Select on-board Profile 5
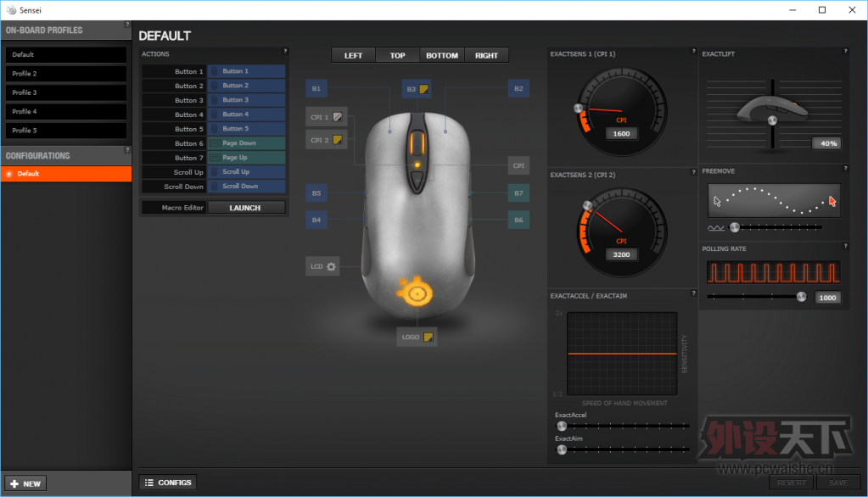The image size is (868, 497). pyautogui.click(x=66, y=130)
